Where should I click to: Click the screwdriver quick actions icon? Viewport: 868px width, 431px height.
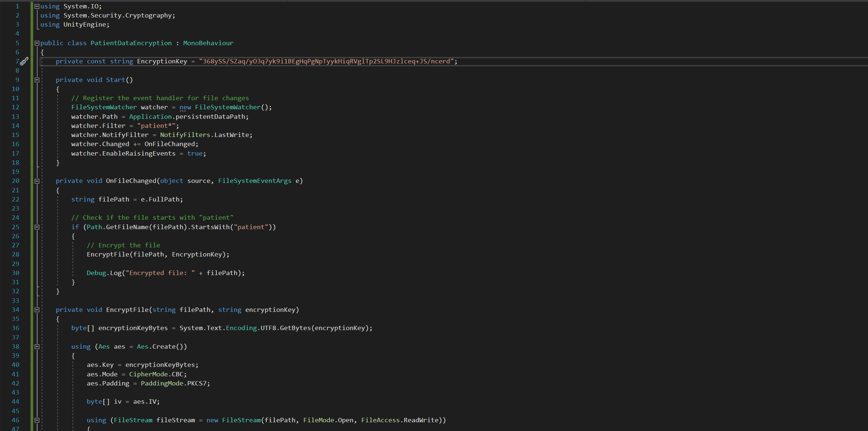(x=24, y=62)
